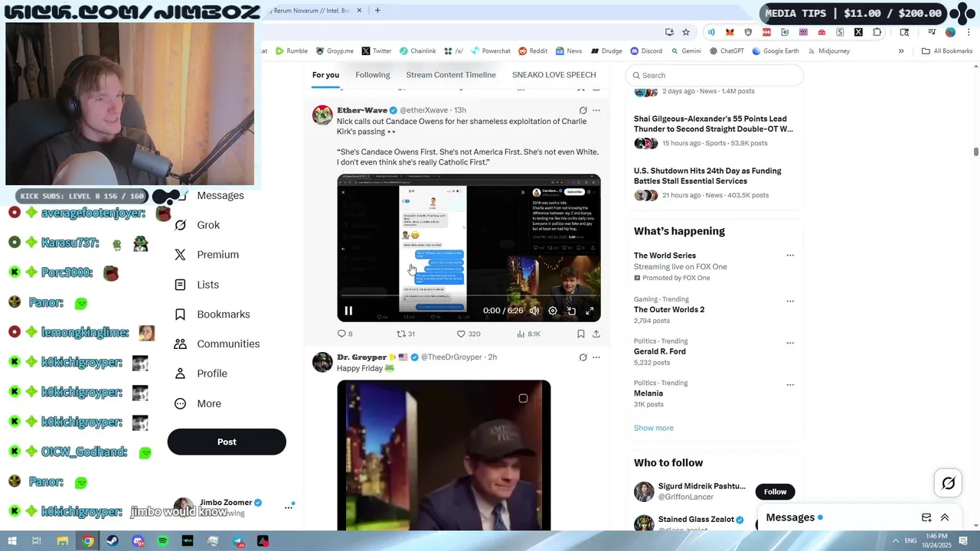980x551 pixels.
Task: Toggle picture-in-picture on the video
Action: pos(571,311)
